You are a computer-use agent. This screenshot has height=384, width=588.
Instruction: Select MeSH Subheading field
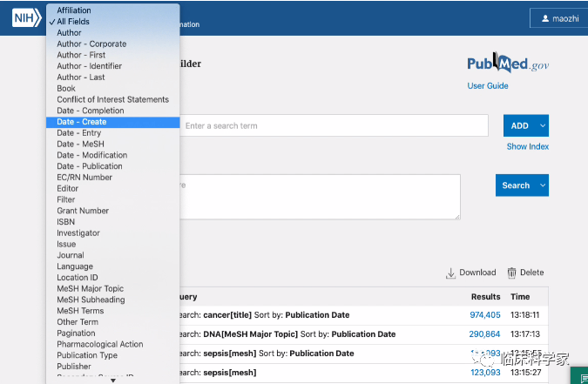coord(113,300)
